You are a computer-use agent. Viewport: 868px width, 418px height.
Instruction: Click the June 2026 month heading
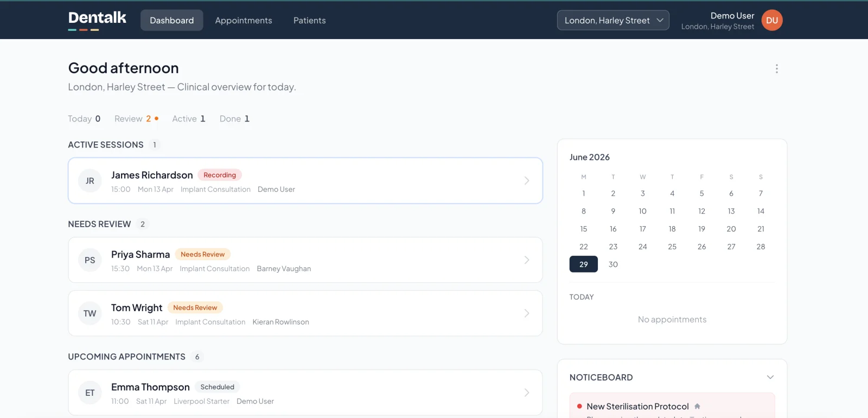point(590,157)
